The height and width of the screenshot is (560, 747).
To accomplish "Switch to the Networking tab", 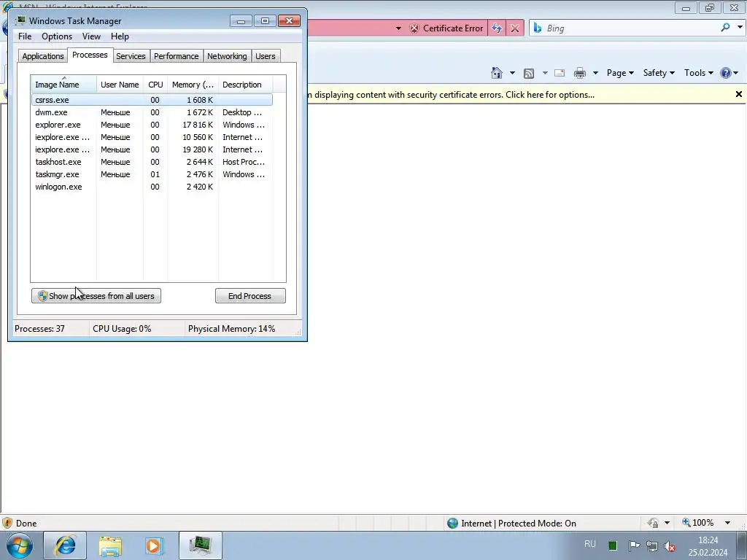I will coord(227,56).
